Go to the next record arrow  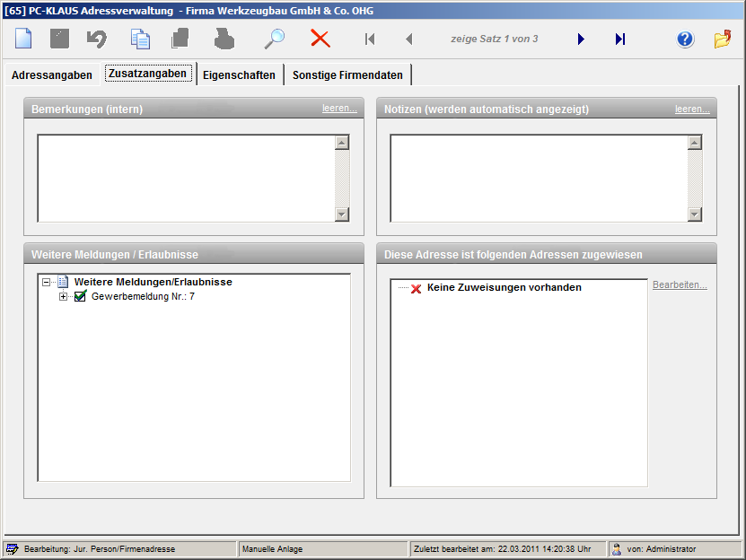coord(581,39)
